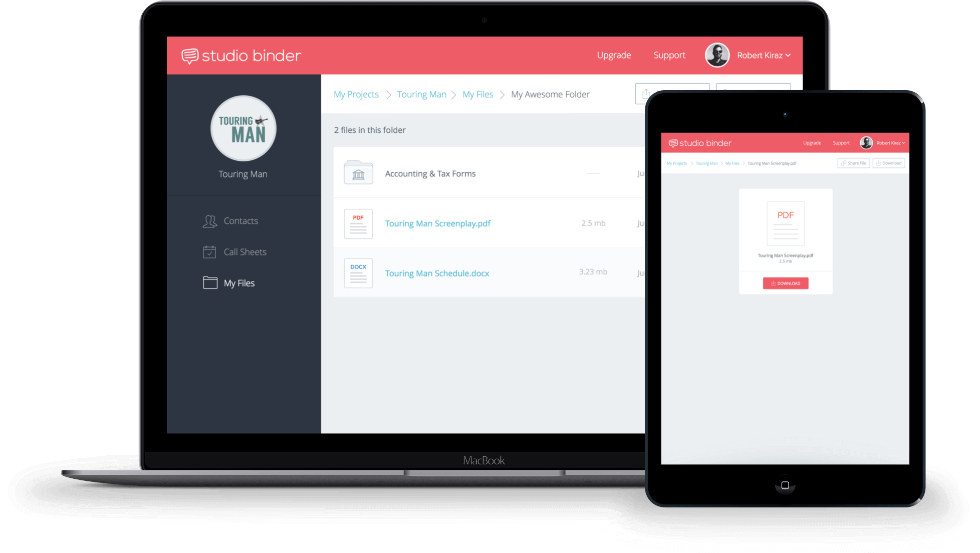Click the Call Sheets sidebar icon
This screenshot has height=553, width=980.
pyautogui.click(x=210, y=251)
